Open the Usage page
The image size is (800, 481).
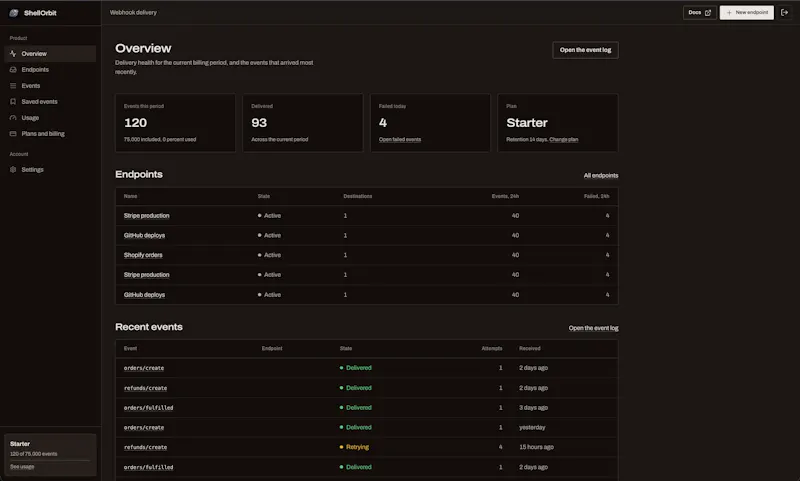tap(50, 118)
